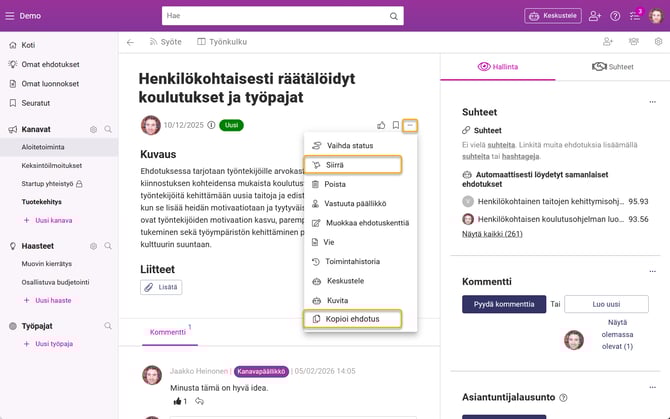Go back with the left arrow

130,42
